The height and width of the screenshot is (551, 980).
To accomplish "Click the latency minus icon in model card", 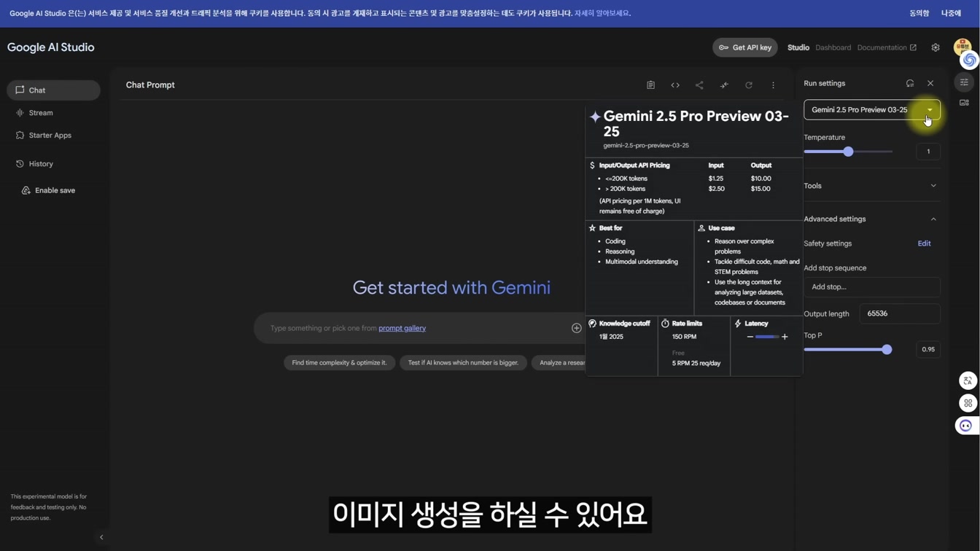I will click(750, 337).
